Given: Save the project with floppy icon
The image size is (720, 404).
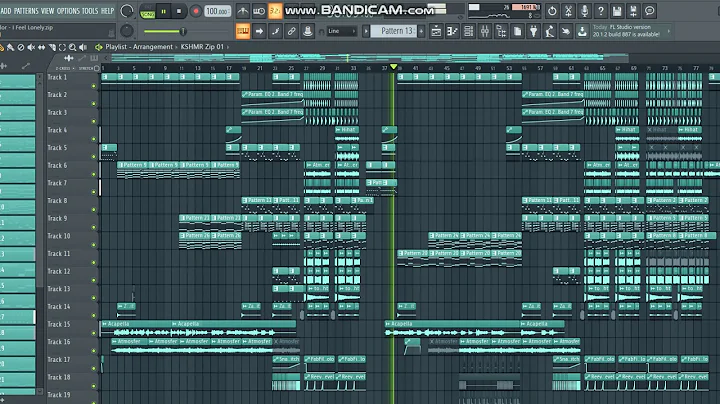Looking at the screenshot, I should click(x=617, y=11).
